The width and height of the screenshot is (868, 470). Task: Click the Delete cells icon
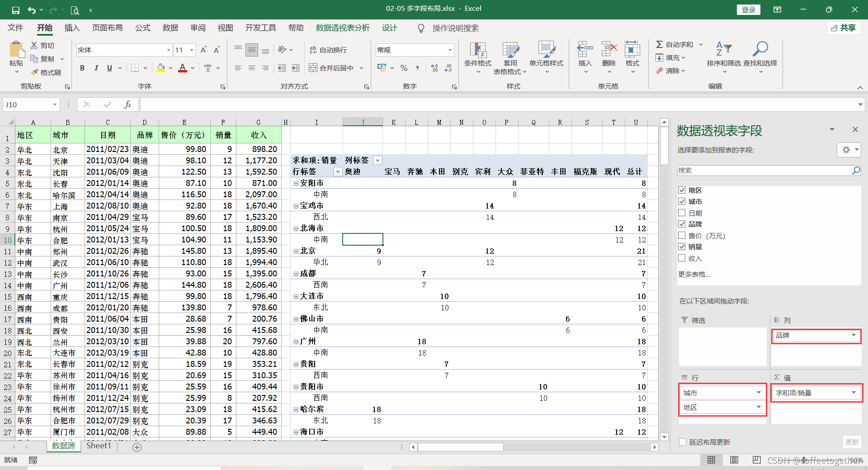tap(609, 49)
